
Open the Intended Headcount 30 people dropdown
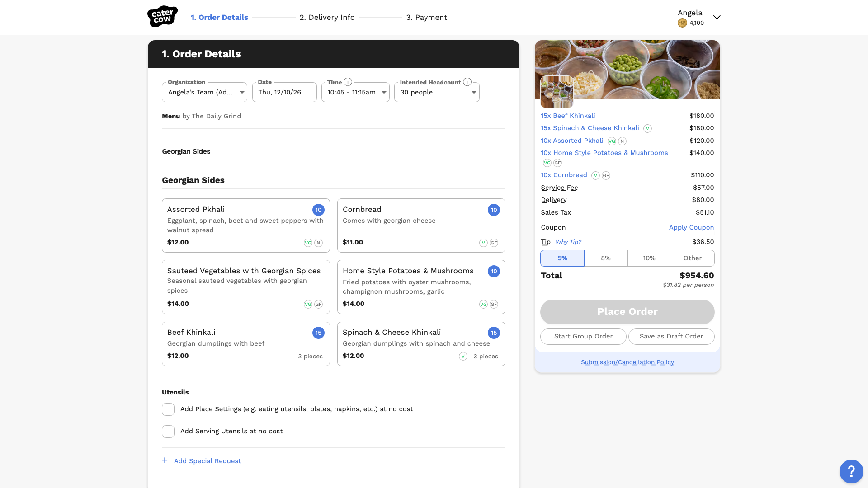pos(437,92)
